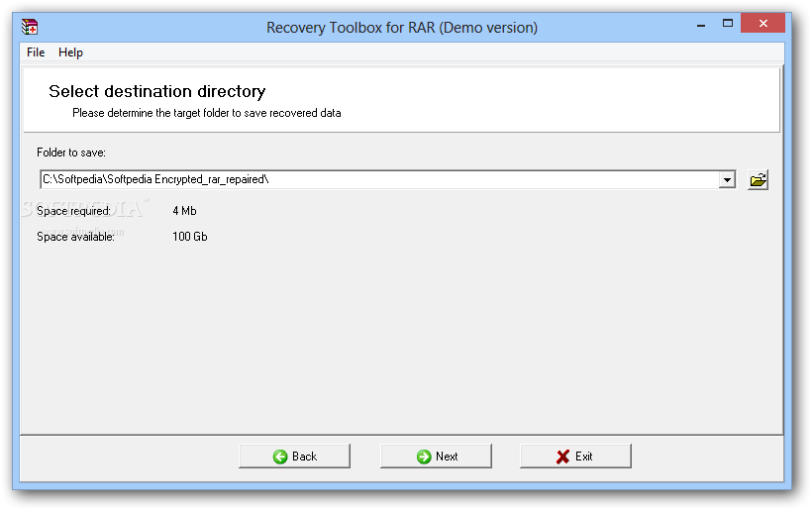The image size is (812, 510).
Task: Click the Next button
Action: click(436, 457)
